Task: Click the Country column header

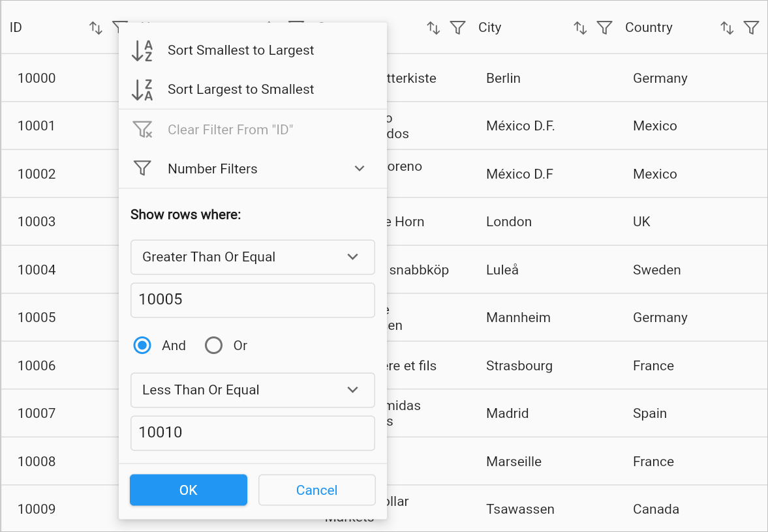Action: (x=649, y=28)
